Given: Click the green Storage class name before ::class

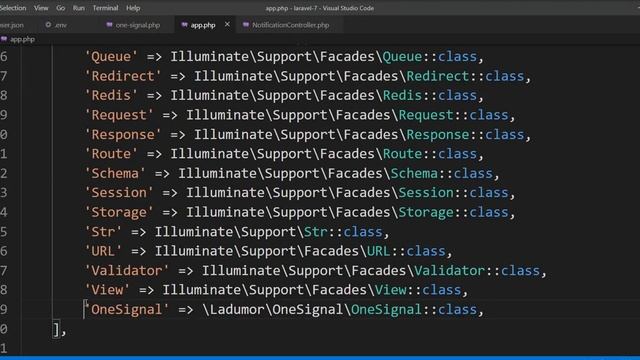Looking at the screenshot, I should tap(426, 212).
